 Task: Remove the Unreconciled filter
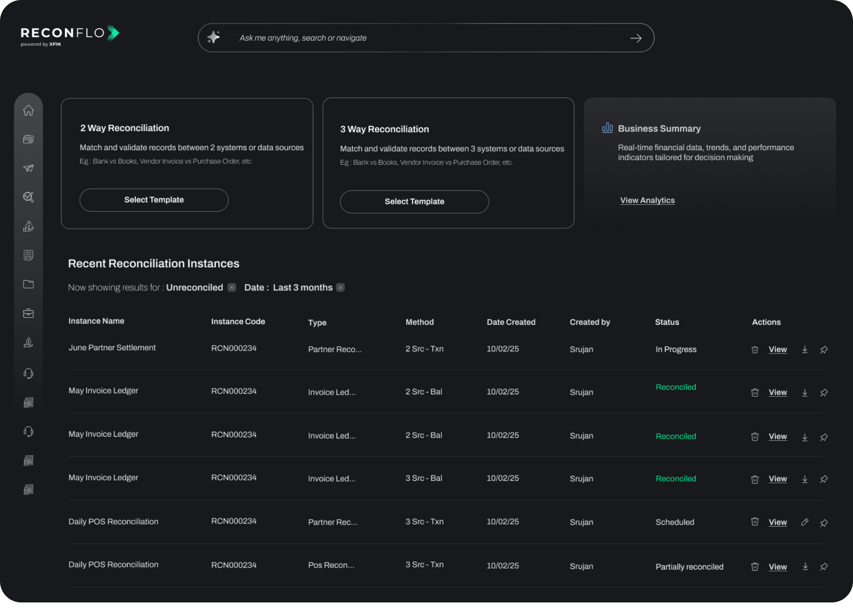pyautogui.click(x=231, y=287)
